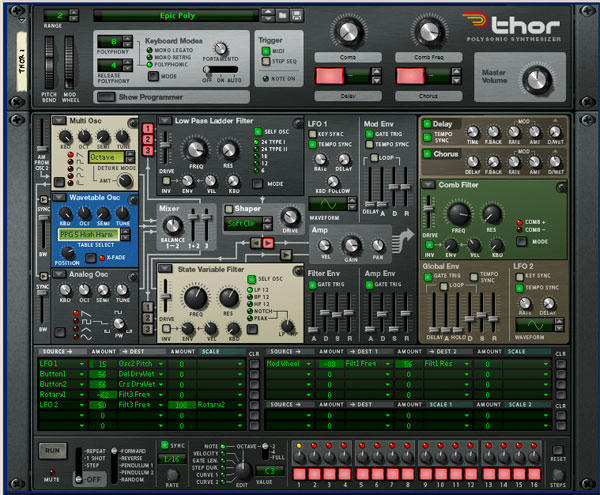
Task: Toggle oscillator 1 to filter 2 routing button
Action: [x=148, y=307]
